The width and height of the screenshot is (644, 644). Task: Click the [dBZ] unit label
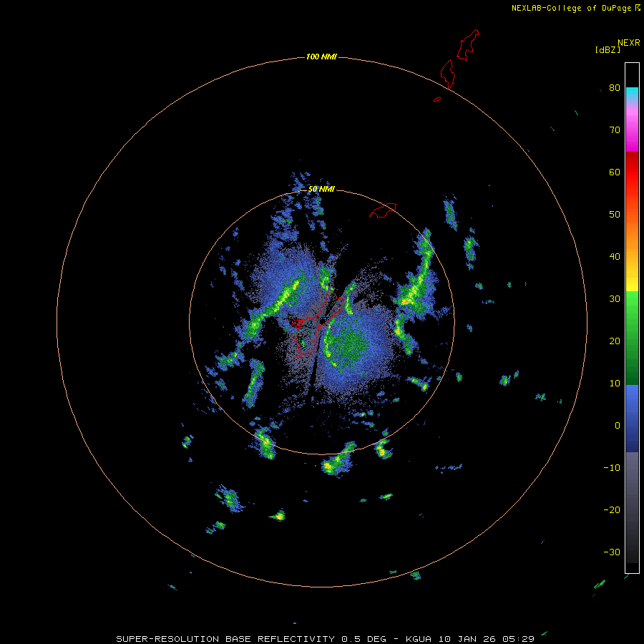click(608, 49)
